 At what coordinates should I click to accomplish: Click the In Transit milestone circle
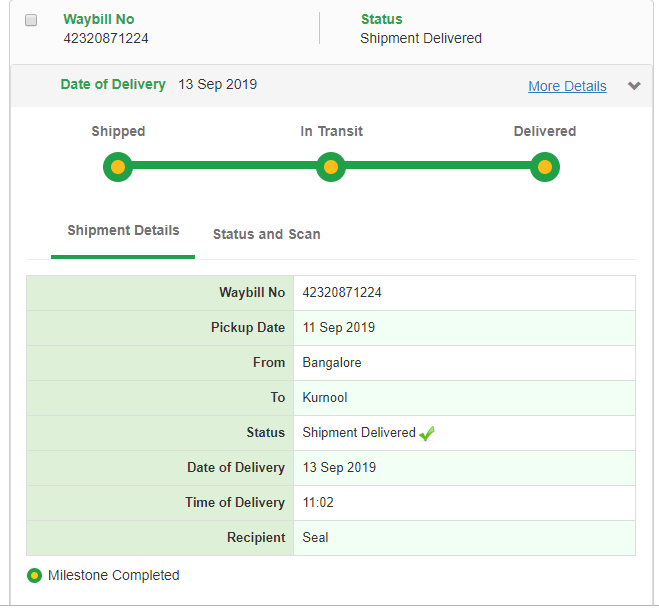click(331, 167)
